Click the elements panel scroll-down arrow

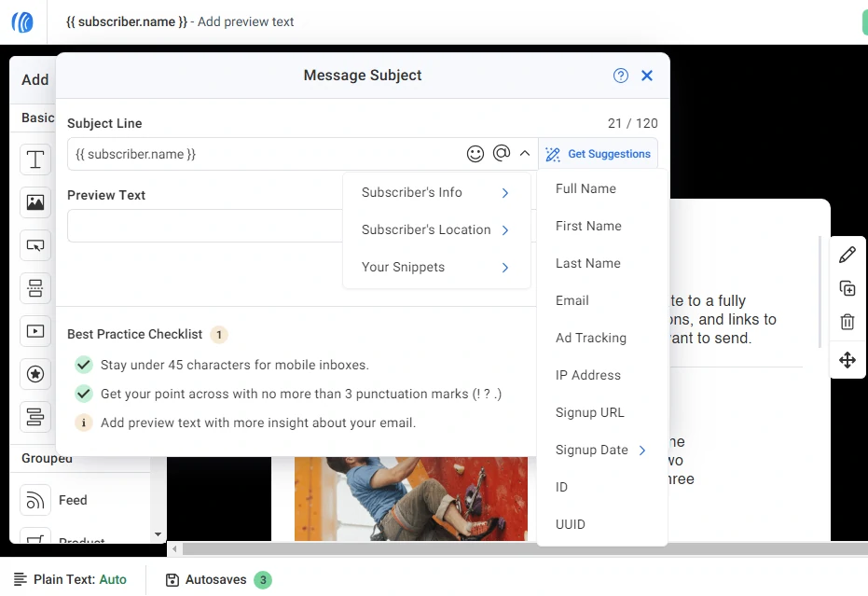click(158, 534)
